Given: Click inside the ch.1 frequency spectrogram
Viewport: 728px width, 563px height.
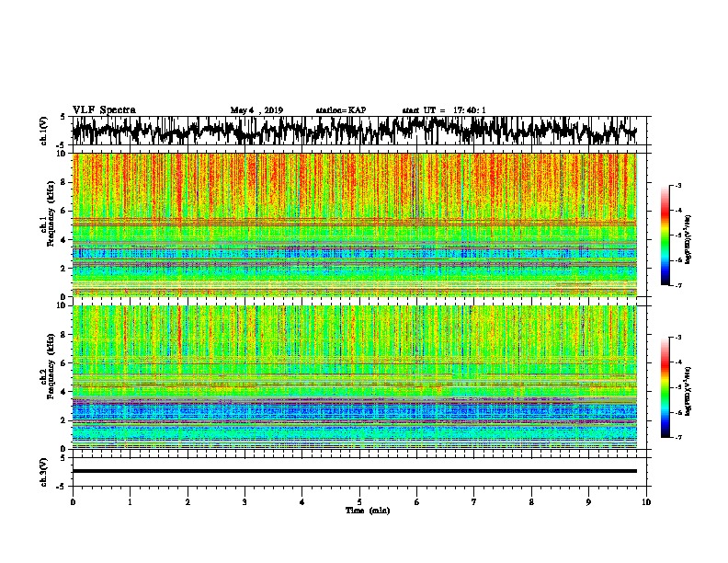Looking at the screenshot, I should tap(355, 224).
